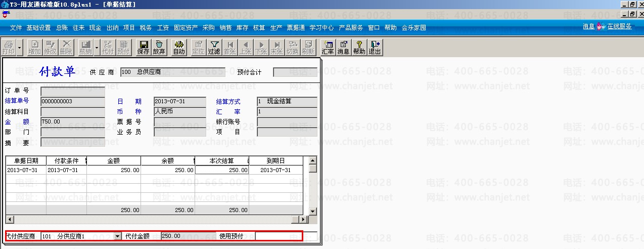This screenshot has width=644, height=249.
Task: Go to next record with 下张
Action: [x=261, y=47]
